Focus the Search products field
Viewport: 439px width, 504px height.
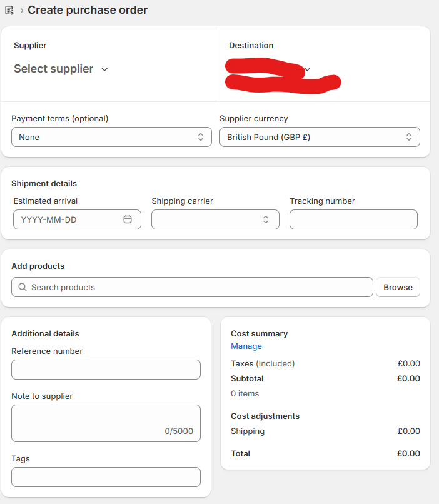coord(192,287)
